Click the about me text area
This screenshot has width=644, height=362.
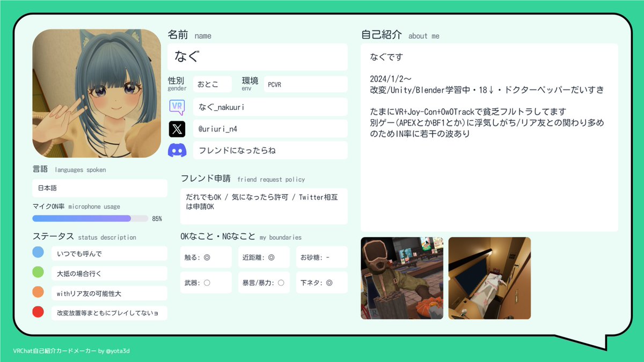[489, 137]
